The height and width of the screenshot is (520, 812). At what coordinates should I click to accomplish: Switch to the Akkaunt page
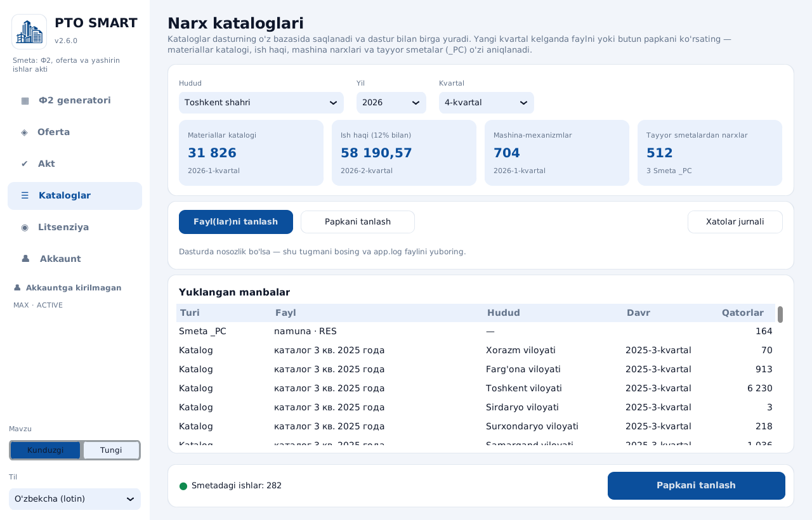pos(75,259)
